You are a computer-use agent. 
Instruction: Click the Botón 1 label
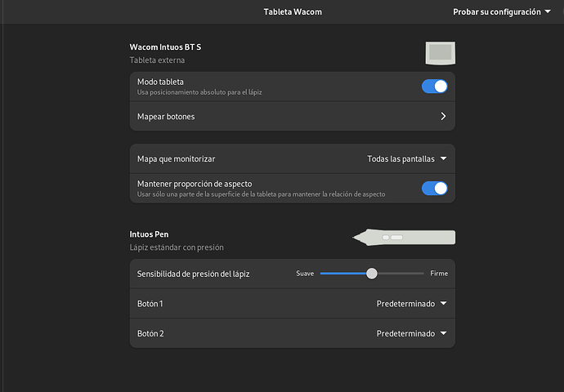click(x=150, y=304)
